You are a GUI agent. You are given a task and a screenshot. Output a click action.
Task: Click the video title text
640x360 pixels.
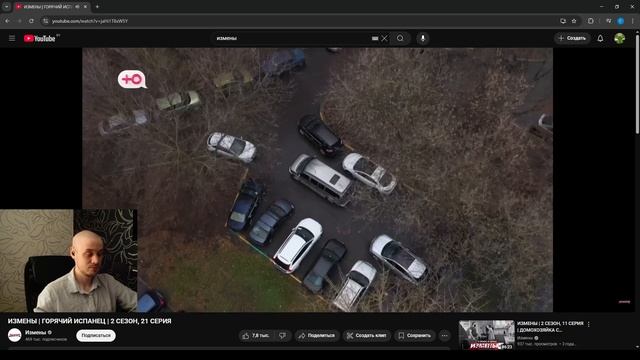(89, 321)
